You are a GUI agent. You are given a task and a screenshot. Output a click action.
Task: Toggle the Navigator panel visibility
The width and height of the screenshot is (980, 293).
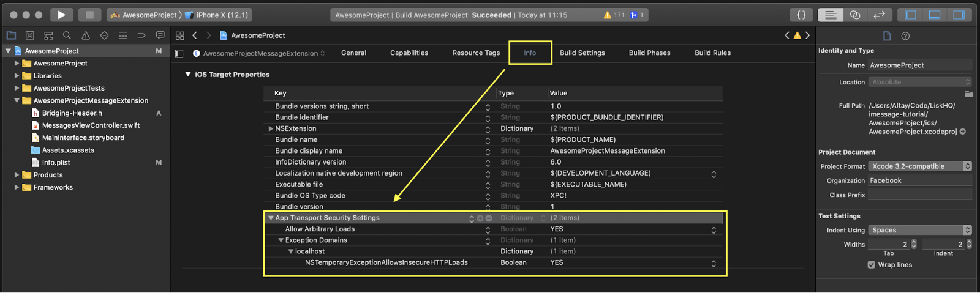click(911, 15)
